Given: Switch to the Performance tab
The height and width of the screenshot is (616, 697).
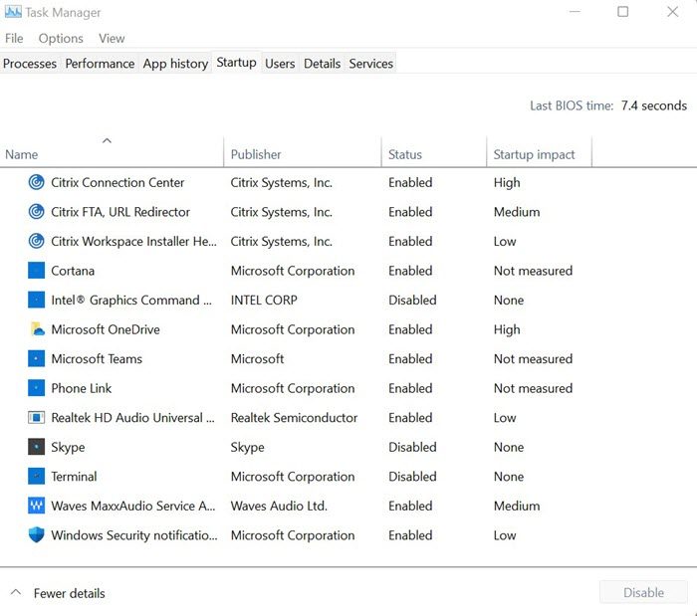Looking at the screenshot, I should pos(100,64).
